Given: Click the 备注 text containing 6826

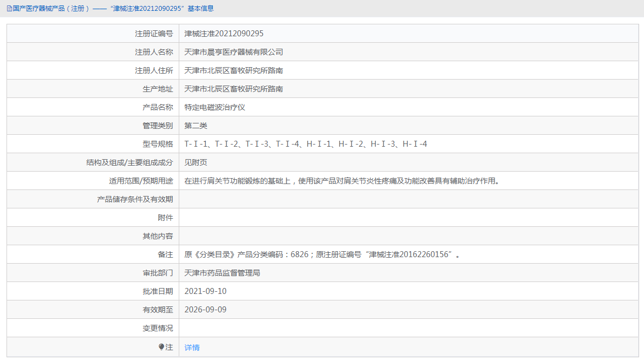Looking at the screenshot, I should coord(322,254).
